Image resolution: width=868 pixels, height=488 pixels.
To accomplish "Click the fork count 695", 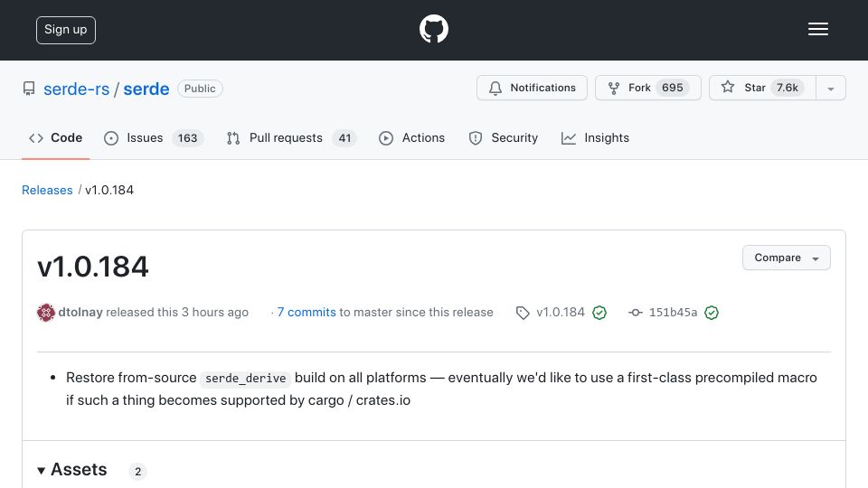I will pos(673,88).
